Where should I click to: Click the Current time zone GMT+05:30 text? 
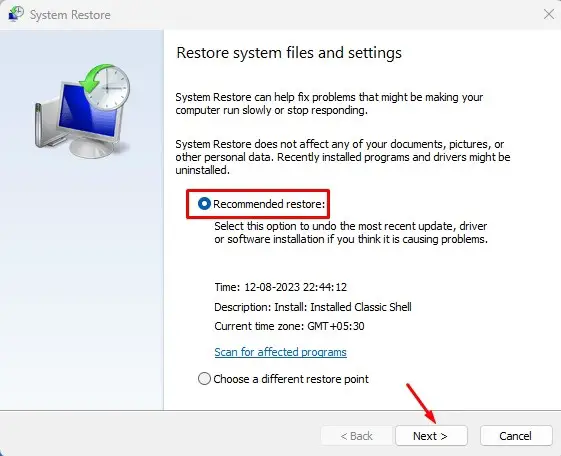click(x=289, y=326)
